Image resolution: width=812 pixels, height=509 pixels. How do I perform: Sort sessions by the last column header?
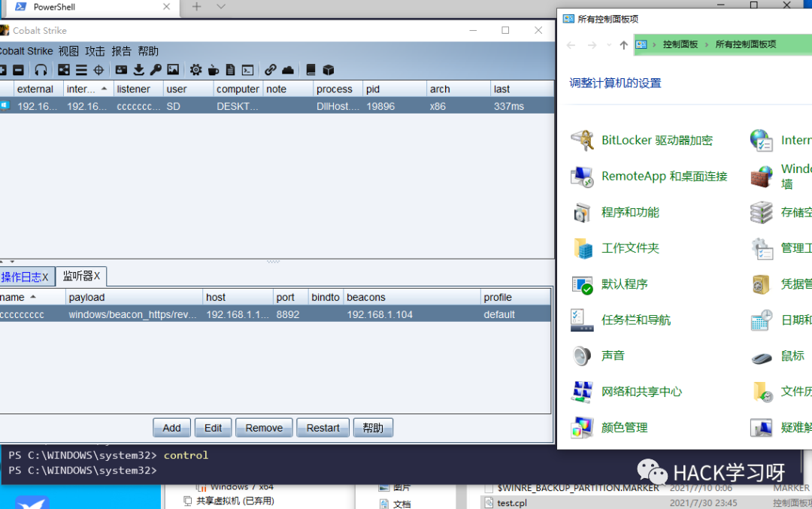pyautogui.click(x=521, y=89)
